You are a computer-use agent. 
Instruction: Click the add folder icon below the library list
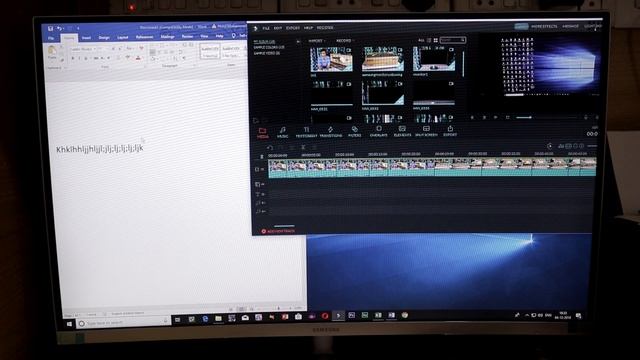256,121
